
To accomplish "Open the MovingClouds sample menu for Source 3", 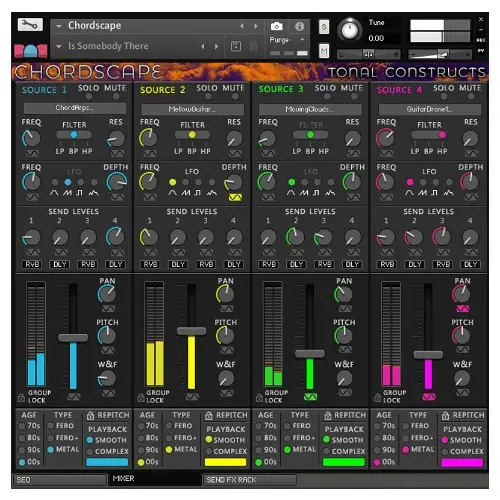I will pos(310,109).
